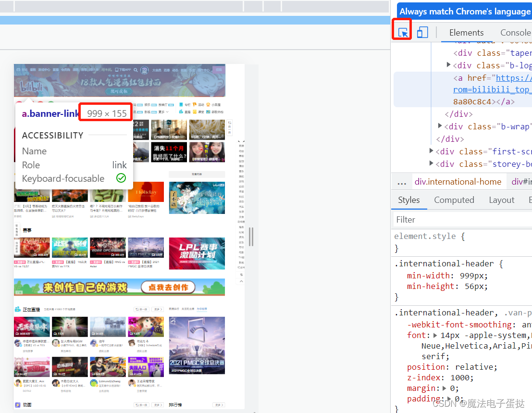
Task: Open the Layout tab
Action: point(501,200)
